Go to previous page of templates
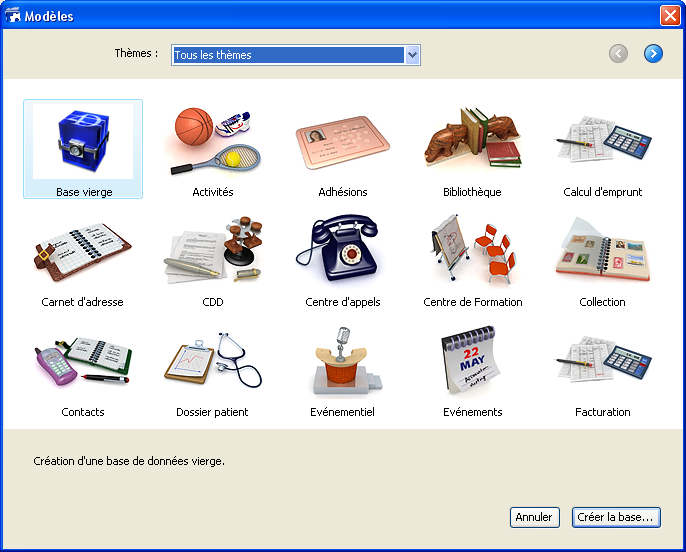Viewport: 686px width, 552px height. coord(619,54)
